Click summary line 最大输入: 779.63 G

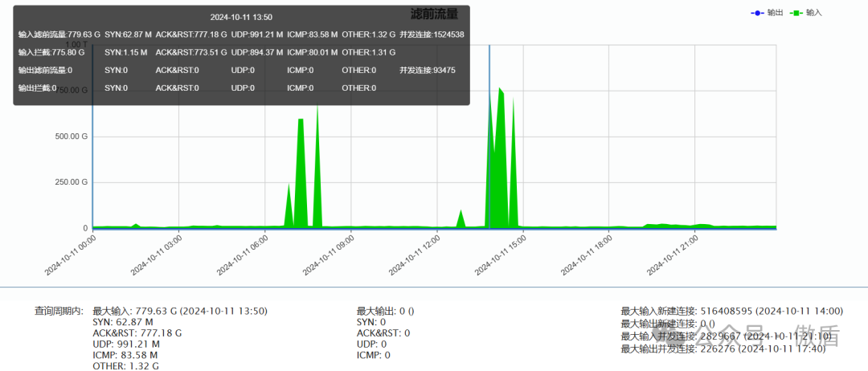coord(180,311)
